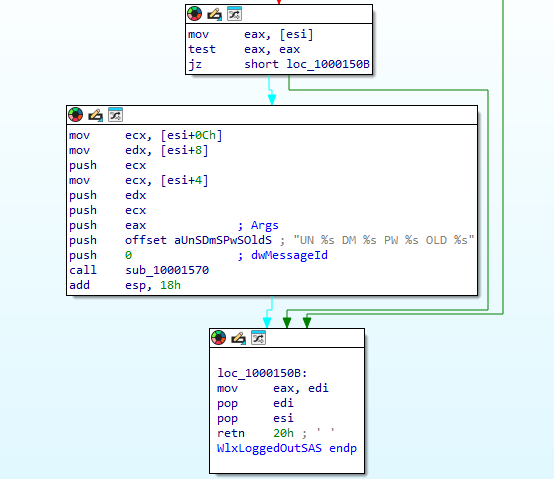The image size is (554, 479).
Task: Click the group nodes icon in the Args push block
Action: (x=116, y=114)
